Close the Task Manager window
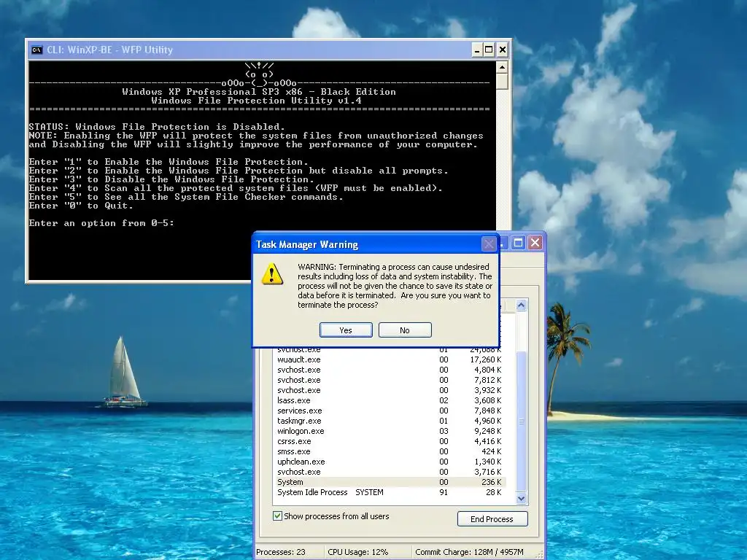Image resolution: width=747 pixels, height=560 pixels. click(535, 243)
